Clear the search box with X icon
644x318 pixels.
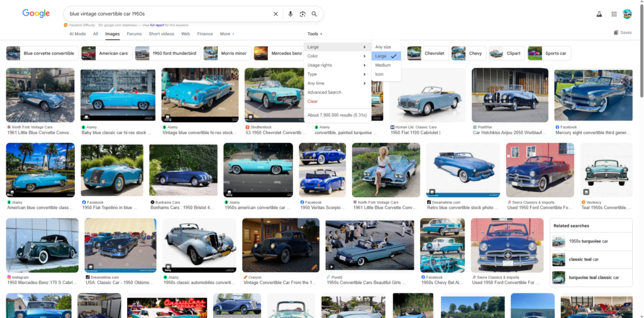[x=275, y=14]
